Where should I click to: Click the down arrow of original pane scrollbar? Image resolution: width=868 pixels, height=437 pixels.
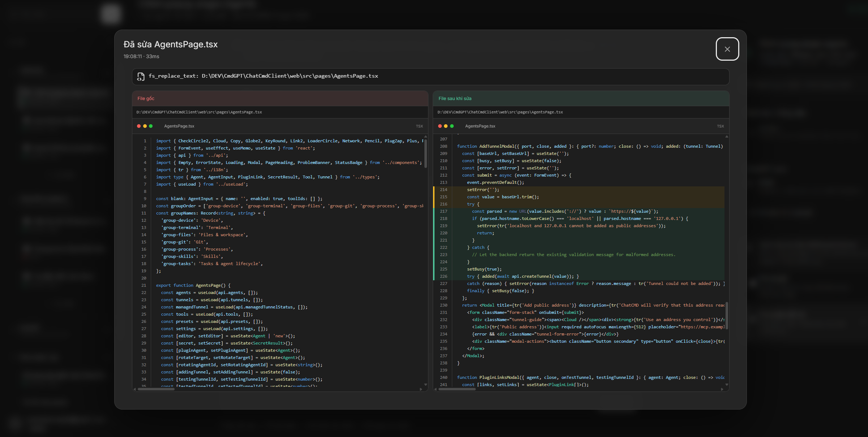pyautogui.click(x=426, y=385)
